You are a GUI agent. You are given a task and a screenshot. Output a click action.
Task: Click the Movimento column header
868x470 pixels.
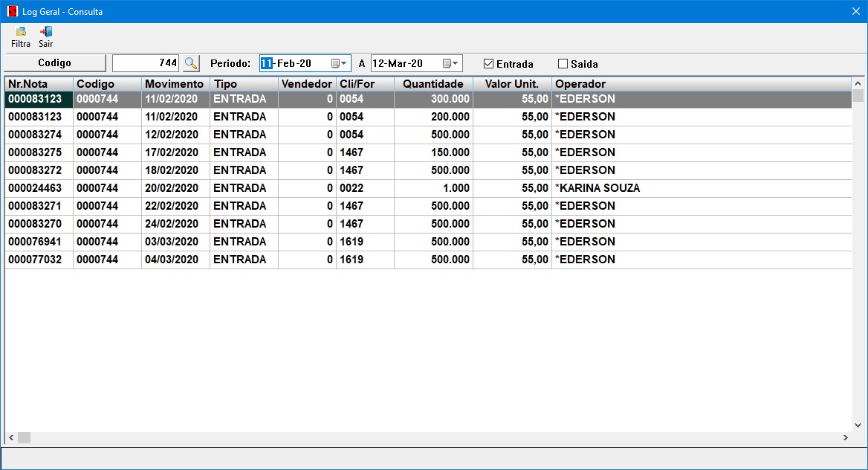click(x=175, y=84)
